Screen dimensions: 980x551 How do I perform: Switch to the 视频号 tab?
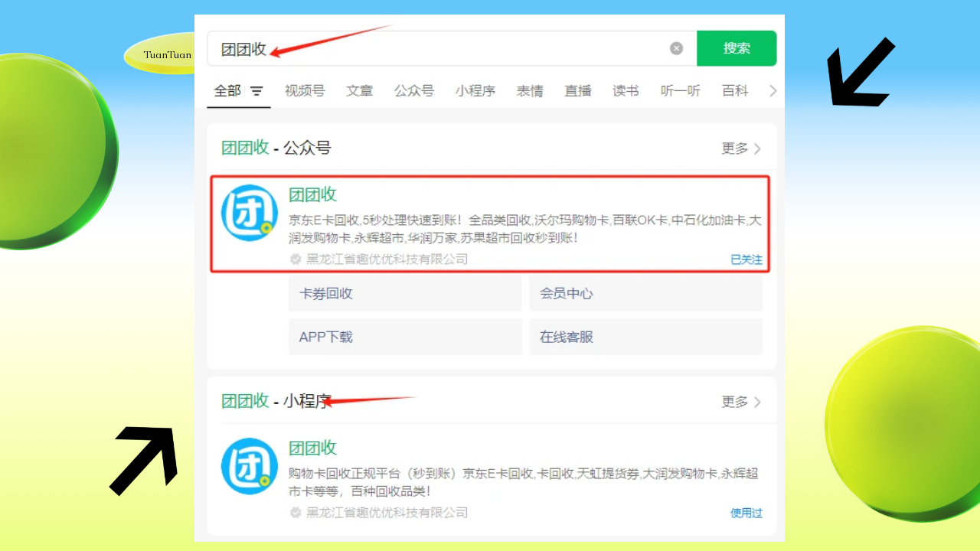coord(305,90)
